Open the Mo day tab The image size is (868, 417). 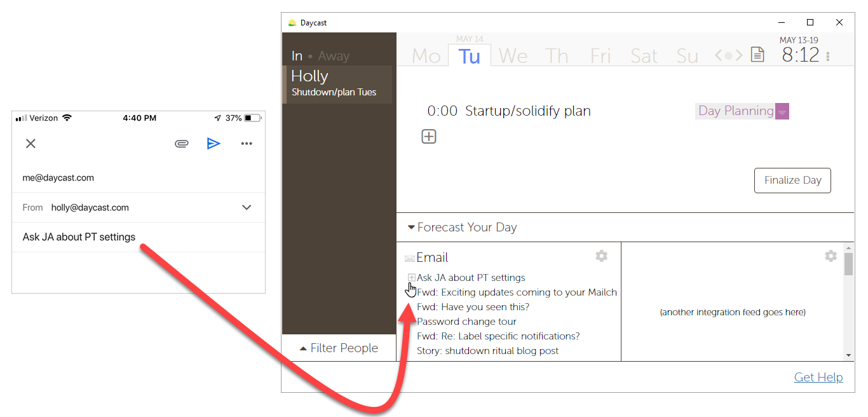click(x=426, y=56)
